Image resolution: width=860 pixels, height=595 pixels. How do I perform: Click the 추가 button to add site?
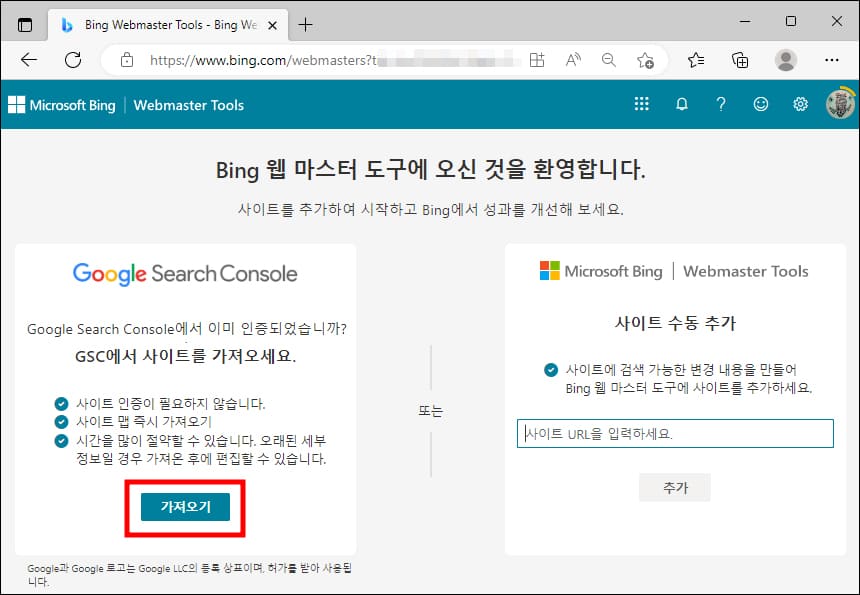coord(676,487)
